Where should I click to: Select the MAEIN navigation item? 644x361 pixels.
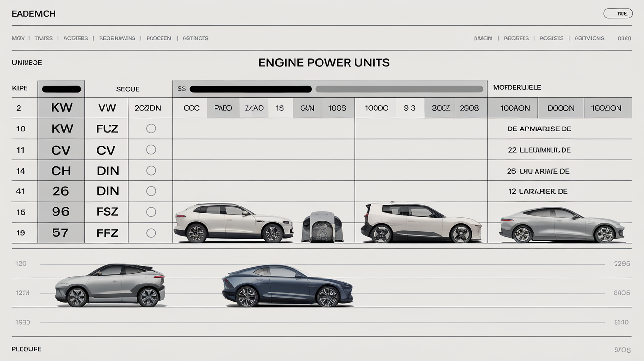tap(483, 38)
